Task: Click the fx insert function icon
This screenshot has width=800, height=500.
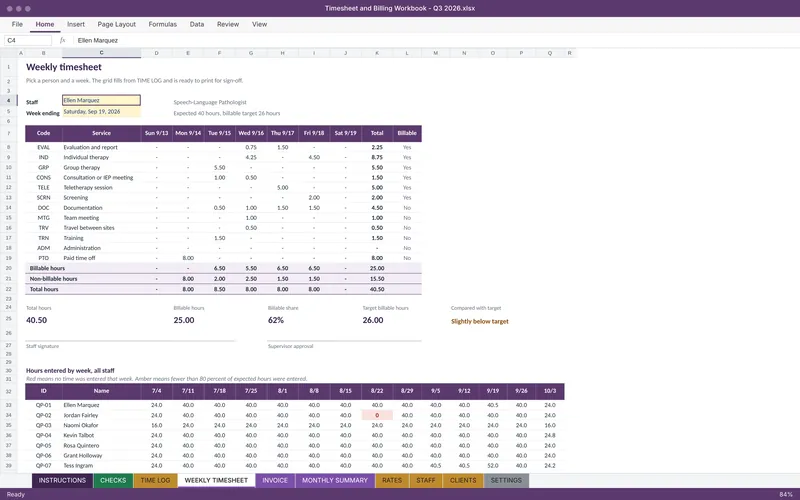Action: (x=62, y=40)
